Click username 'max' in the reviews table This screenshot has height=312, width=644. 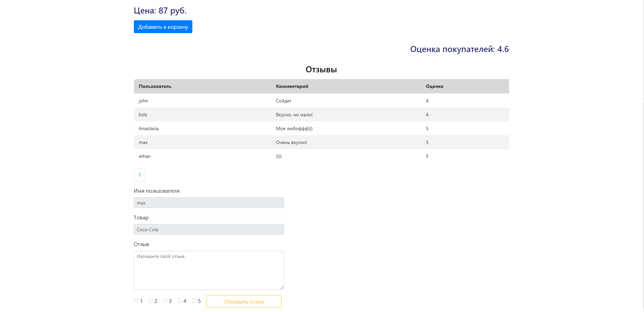[143, 142]
